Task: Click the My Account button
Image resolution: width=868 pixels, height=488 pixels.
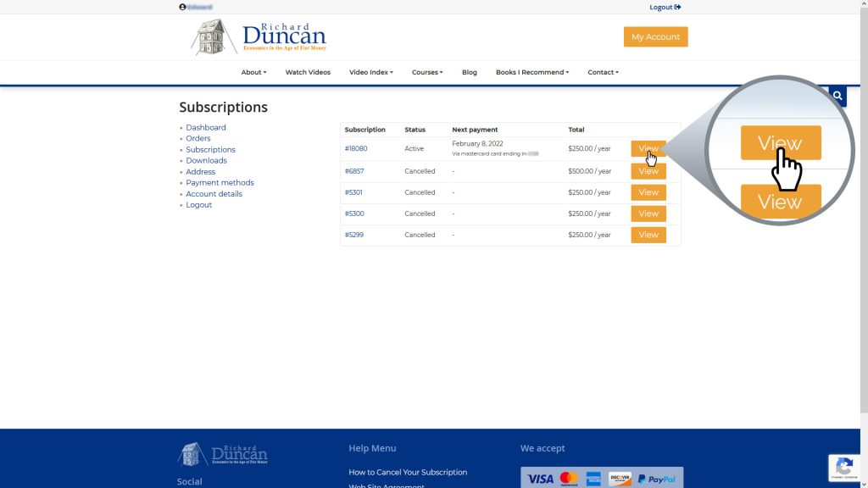Action: (x=655, y=37)
